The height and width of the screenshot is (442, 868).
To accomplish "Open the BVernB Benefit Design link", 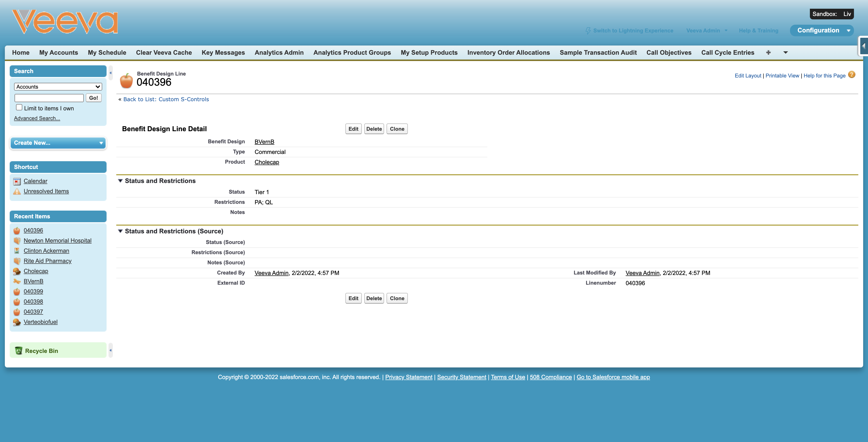I will (264, 142).
